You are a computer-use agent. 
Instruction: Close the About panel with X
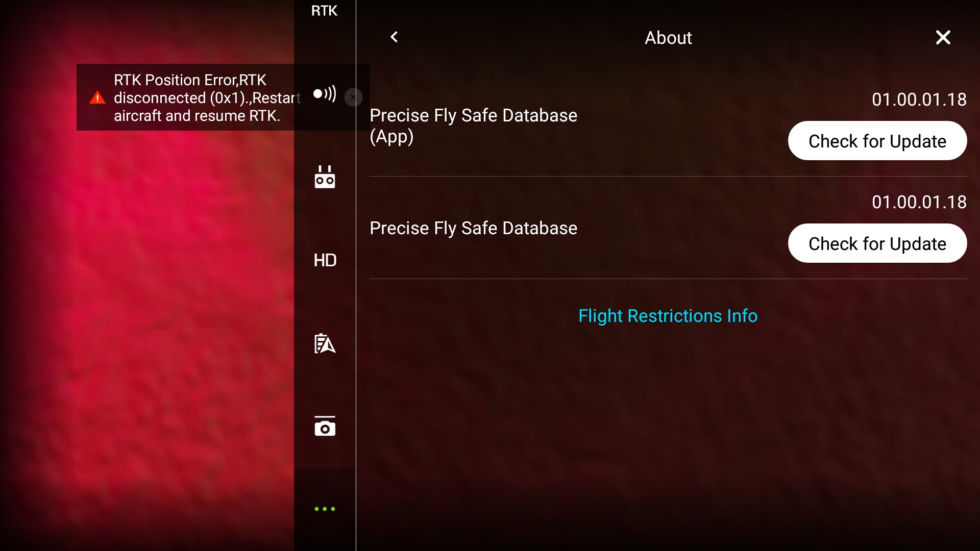pos(943,37)
